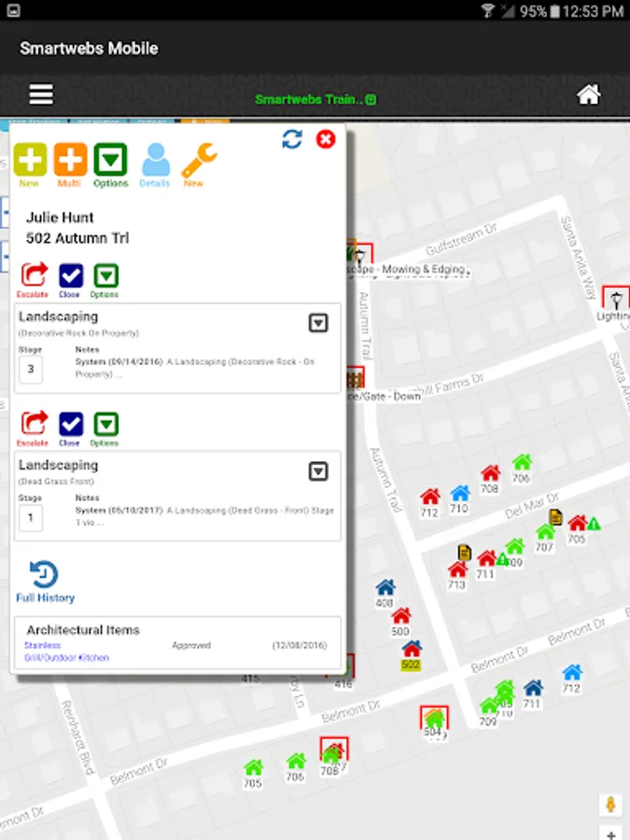Select red house marker 711 on Del Mar
The image size is (630, 840).
point(486,558)
